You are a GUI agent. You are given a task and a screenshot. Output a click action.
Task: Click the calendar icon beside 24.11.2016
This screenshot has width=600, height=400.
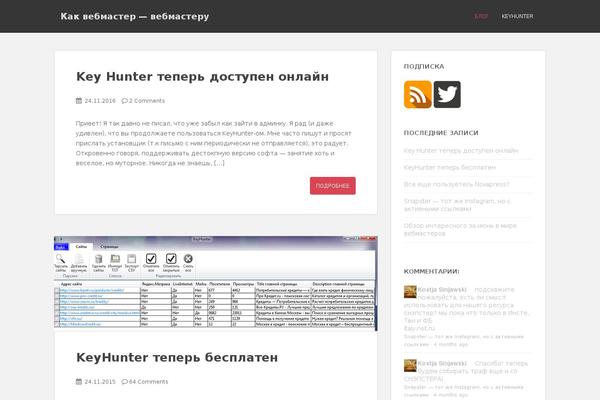(79, 101)
